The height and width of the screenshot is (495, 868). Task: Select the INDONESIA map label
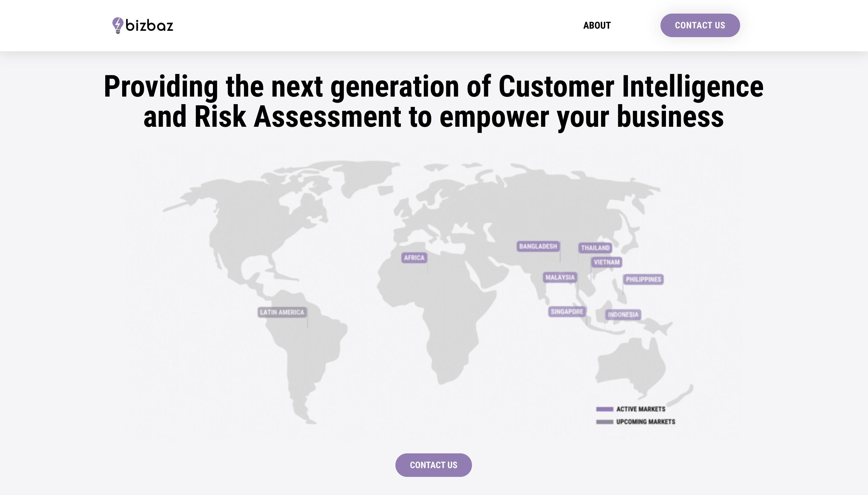(623, 315)
